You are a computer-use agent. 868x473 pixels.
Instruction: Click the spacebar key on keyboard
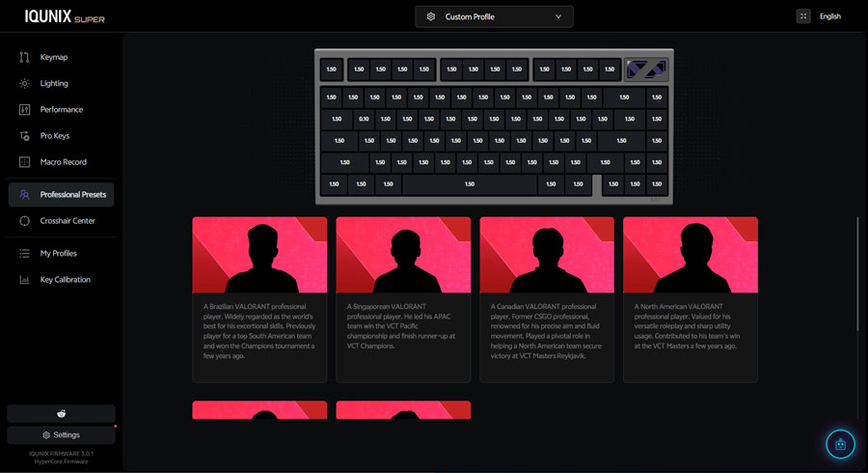click(470, 184)
